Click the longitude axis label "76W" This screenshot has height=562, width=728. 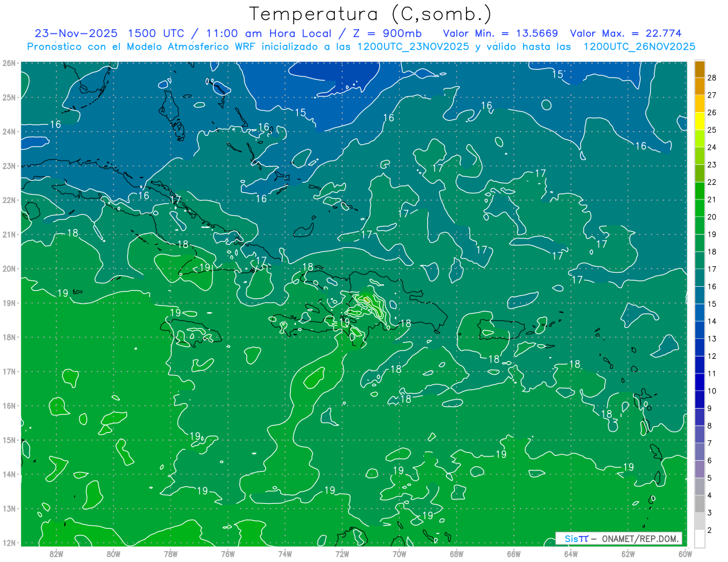pyautogui.click(x=227, y=554)
